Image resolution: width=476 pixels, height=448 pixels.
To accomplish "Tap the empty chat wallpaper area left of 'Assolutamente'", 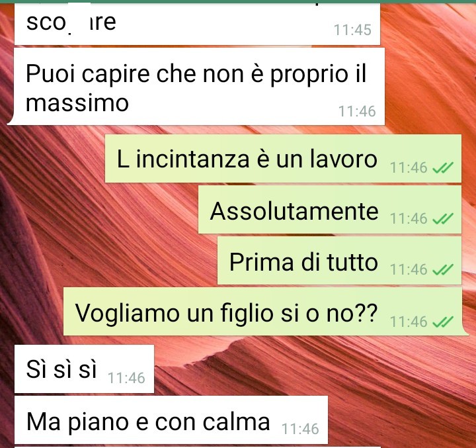I will click(100, 210).
